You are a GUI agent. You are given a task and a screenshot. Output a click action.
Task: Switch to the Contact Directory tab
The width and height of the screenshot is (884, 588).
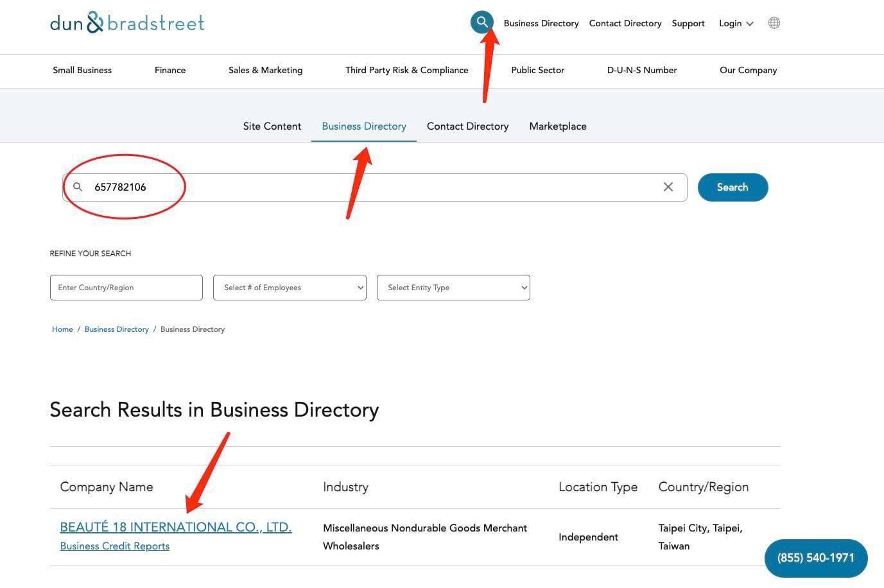coord(467,126)
